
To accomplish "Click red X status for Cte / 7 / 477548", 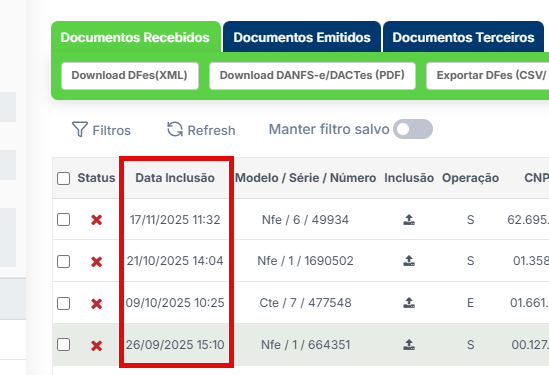I will 97,304.
